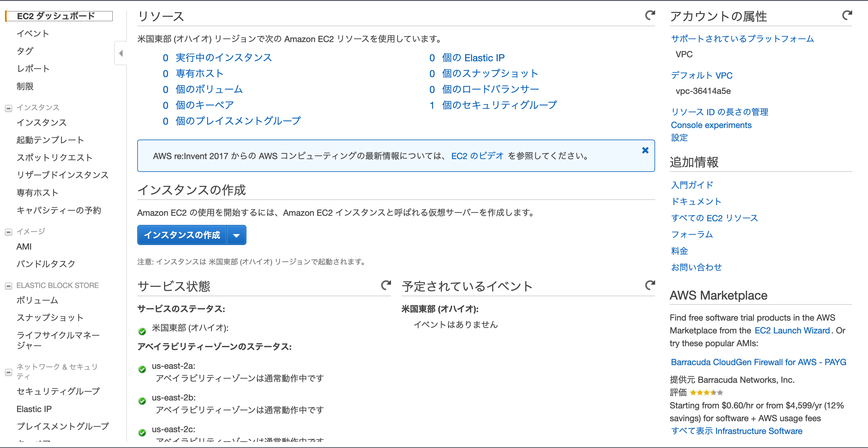Open バンドルタスク in the sidebar

[x=46, y=264]
